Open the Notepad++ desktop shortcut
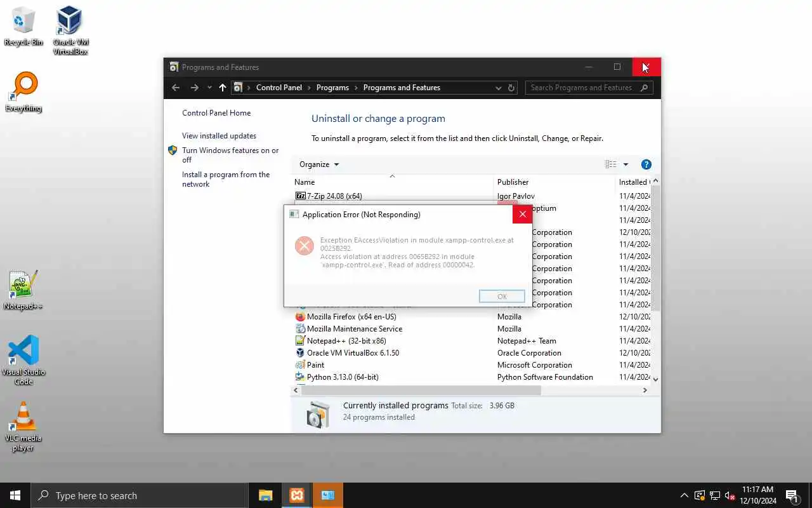This screenshot has height=508, width=812. 23,290
